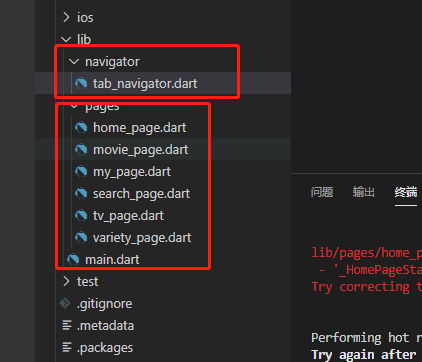Click the lib/pages/home_p error path in terminal
Screen dimensions: 422x362
click(x=367, y=253)
